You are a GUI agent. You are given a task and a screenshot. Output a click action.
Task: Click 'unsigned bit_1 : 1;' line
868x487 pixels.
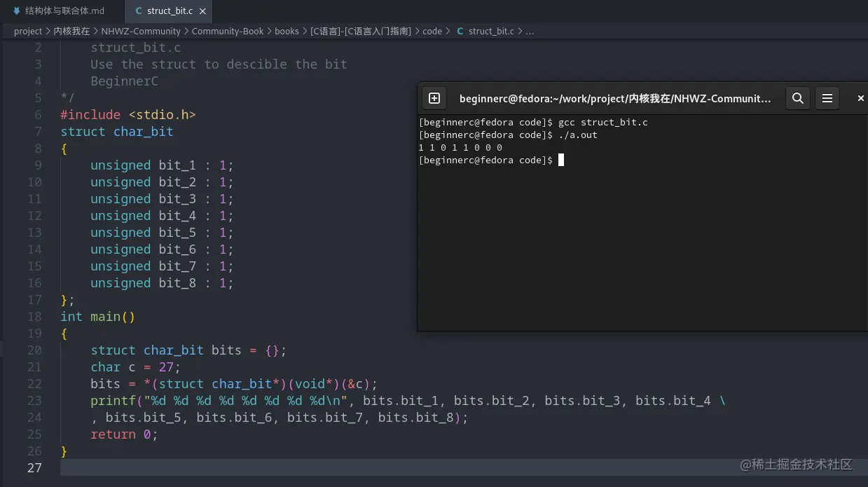pos(162,165)
